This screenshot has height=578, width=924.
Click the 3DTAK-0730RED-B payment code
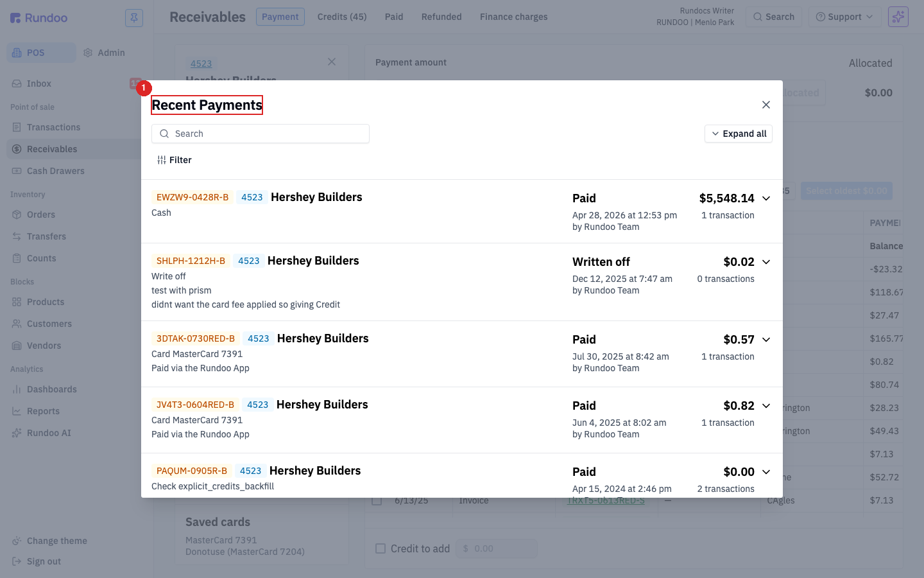pos(196,338)
